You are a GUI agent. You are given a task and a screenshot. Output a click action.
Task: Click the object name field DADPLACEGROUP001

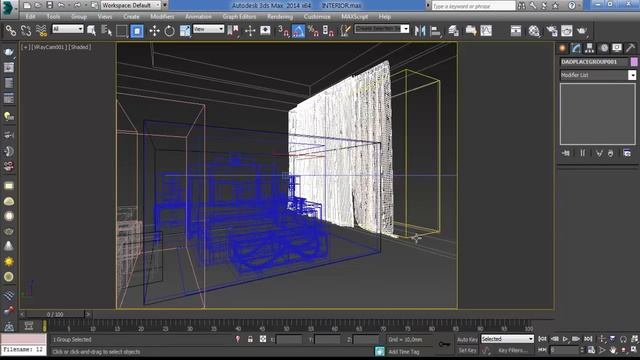click(x=594, y=62)
